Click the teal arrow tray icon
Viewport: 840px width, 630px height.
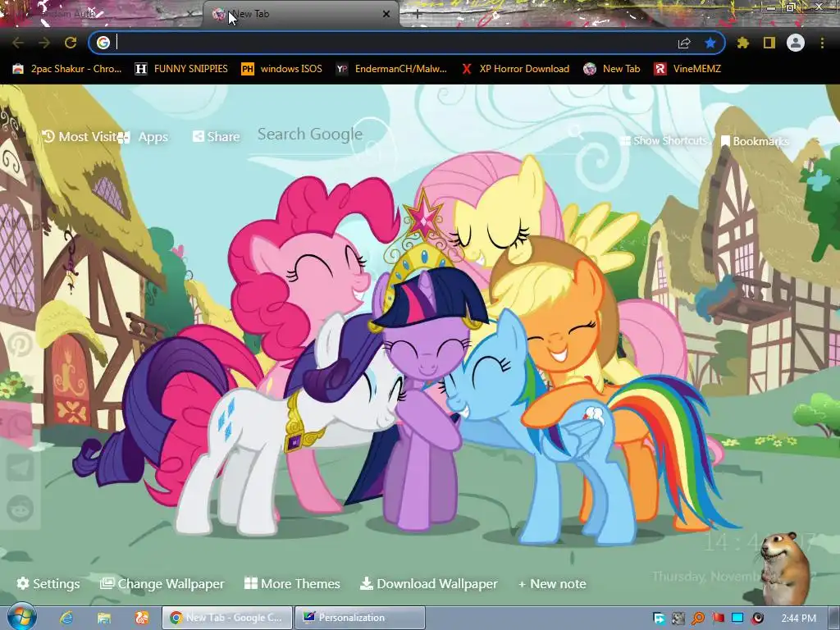point(659,619)
